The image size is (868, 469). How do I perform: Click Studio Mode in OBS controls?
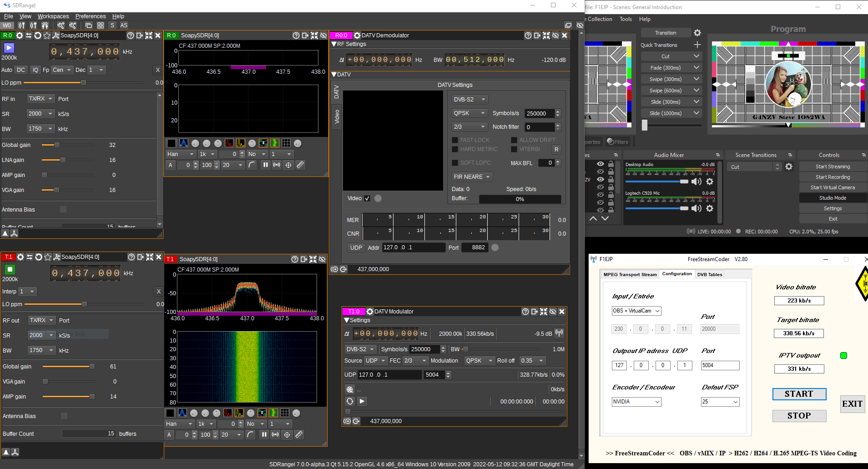click(x=833, y=198)
